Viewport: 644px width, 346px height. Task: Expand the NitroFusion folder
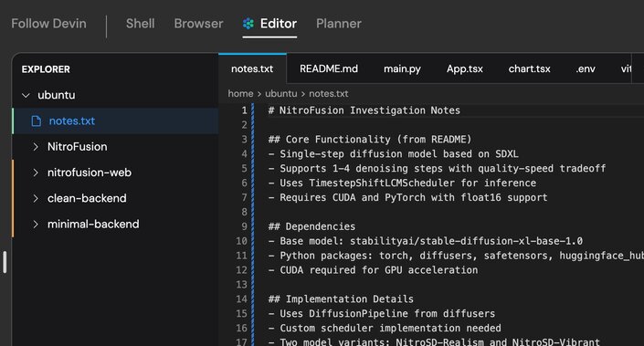pos(36,147)
